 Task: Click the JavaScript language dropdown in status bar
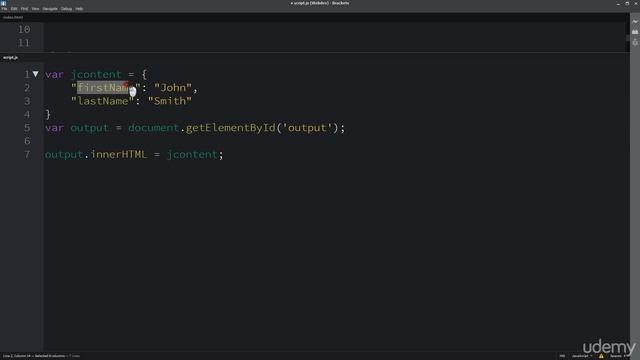pos(582,356)
